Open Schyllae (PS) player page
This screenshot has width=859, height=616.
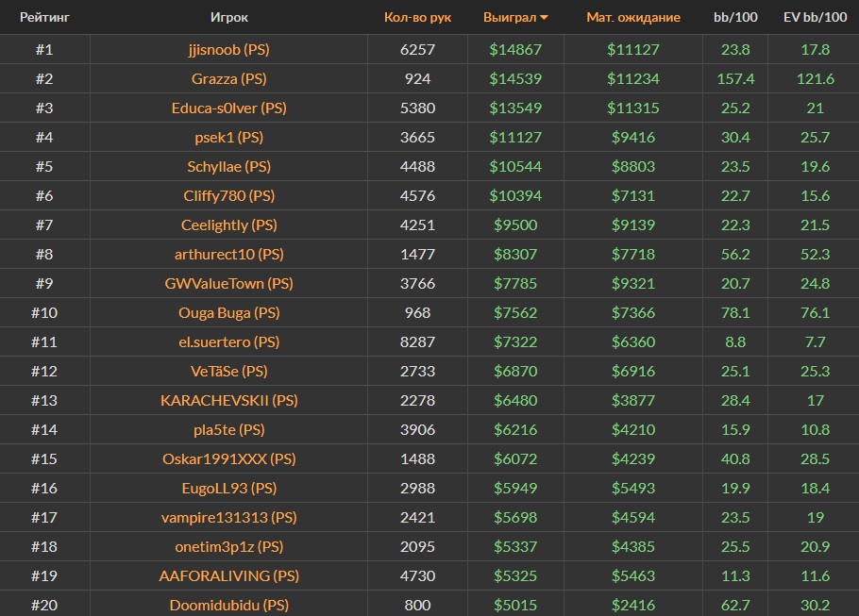tap(229, 167)
